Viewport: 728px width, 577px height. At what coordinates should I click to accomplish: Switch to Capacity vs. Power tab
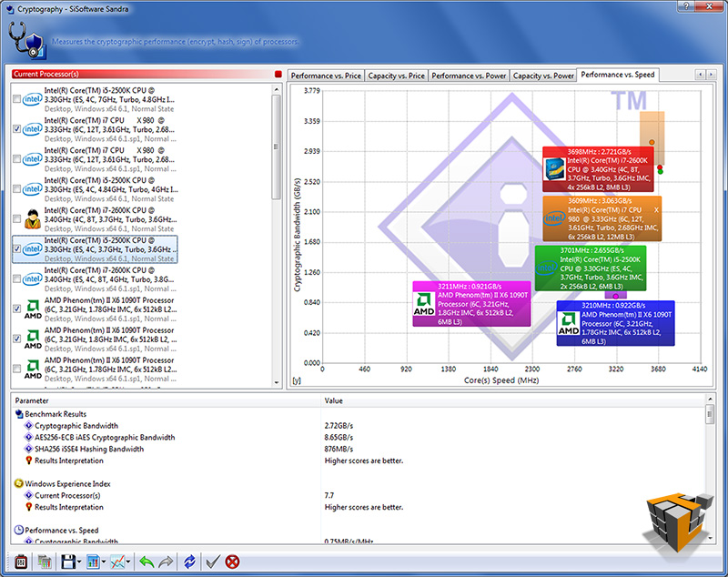click(x=543, y=76)
